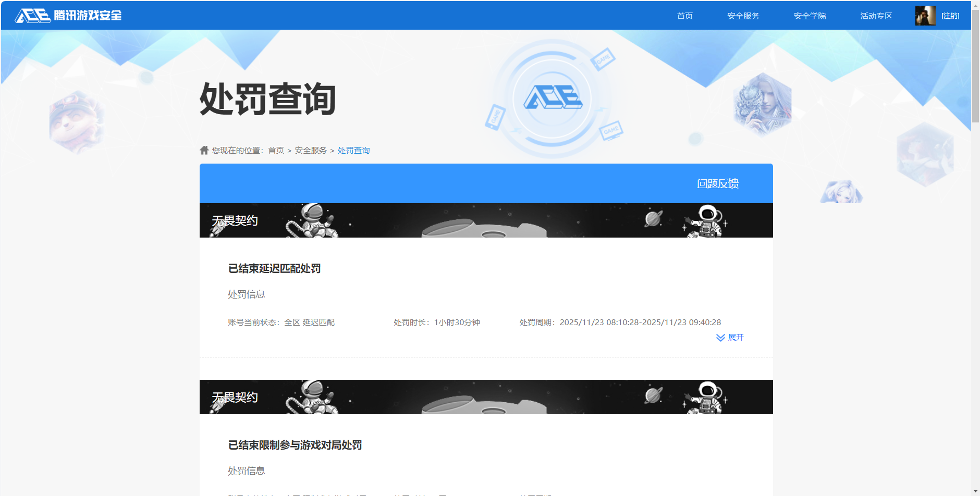The height and width of the screenshot is (496, 980).
Task: Click the [注销] logout link
Action: [949, 15]
